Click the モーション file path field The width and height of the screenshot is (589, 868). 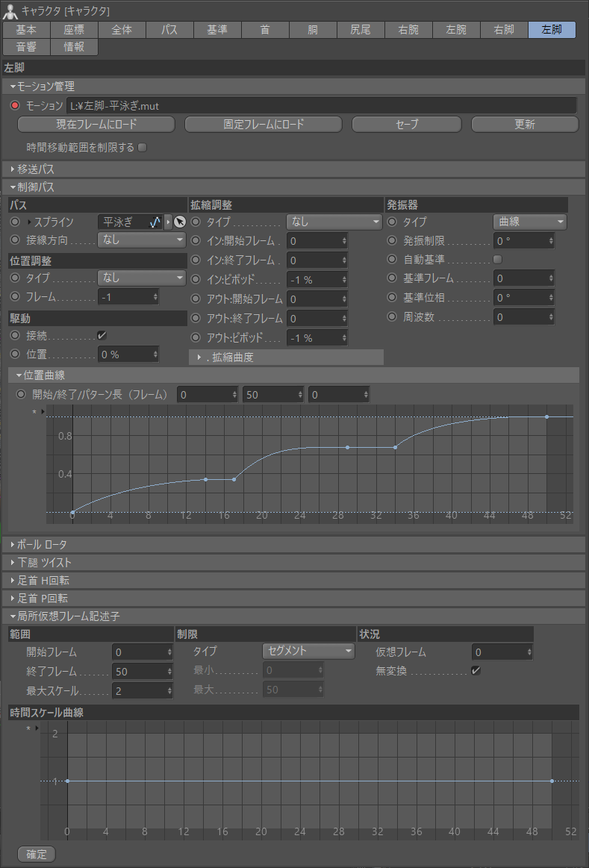coord(321,106)
